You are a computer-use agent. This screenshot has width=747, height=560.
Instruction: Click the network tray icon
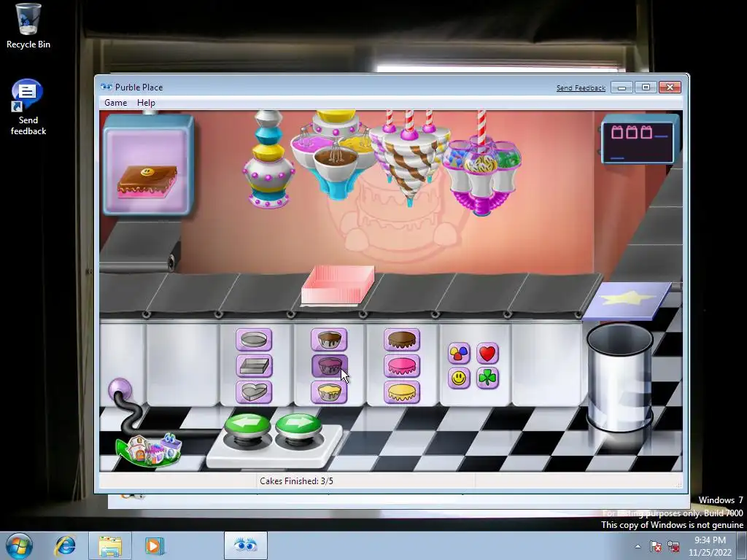(673, 546)
